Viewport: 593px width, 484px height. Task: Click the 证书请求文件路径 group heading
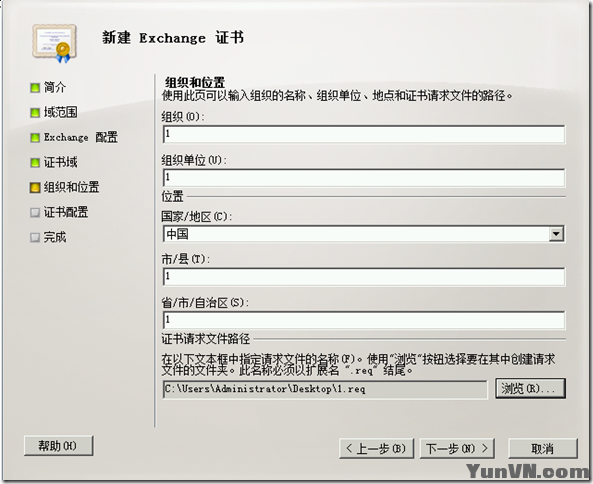pyautogui.click(x=206, y=339)
